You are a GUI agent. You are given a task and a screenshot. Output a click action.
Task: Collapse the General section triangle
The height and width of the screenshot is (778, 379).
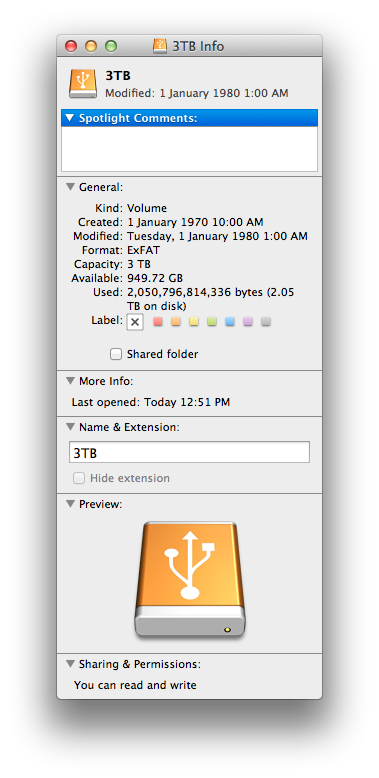point(70,187)
